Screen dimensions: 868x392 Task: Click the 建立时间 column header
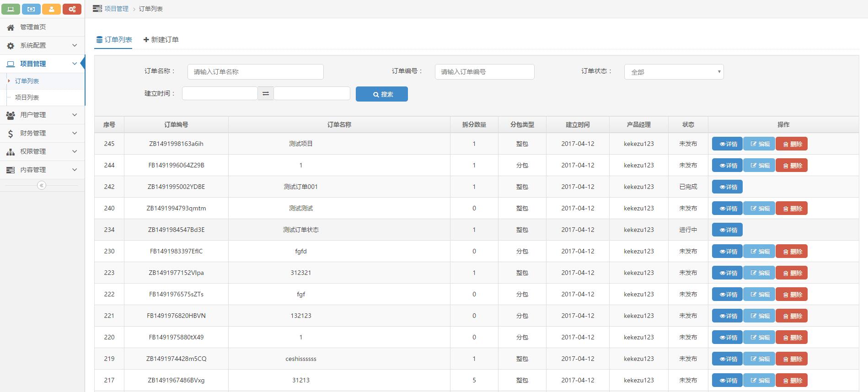point(578,124)
